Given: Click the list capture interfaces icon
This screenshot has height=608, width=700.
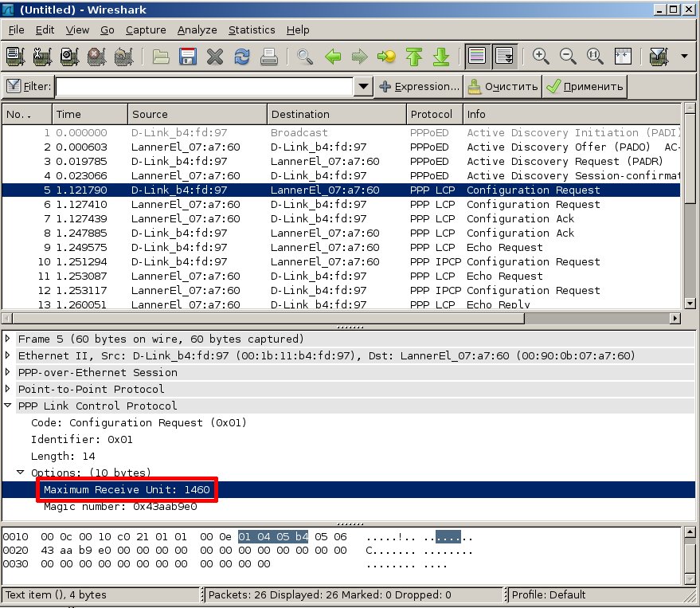Looking at the screenshot, I should (x=16, y=57).
